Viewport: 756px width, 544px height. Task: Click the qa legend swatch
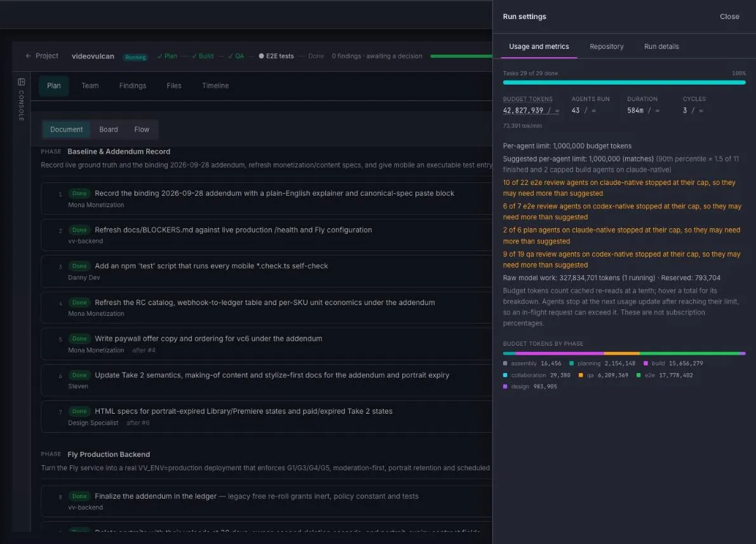click(581, 375)
